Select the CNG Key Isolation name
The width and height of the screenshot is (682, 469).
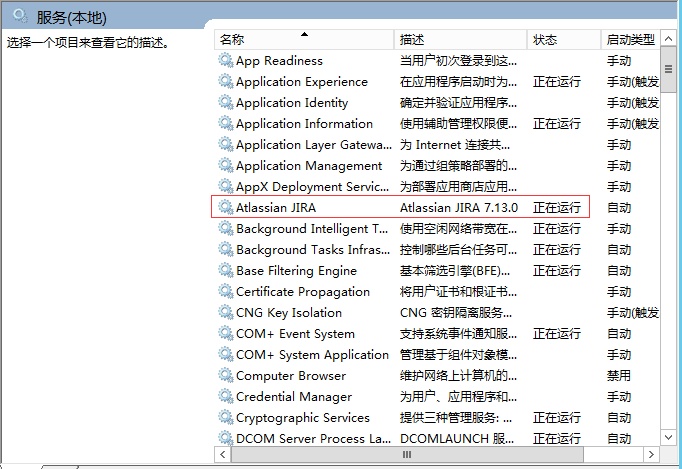289,312
